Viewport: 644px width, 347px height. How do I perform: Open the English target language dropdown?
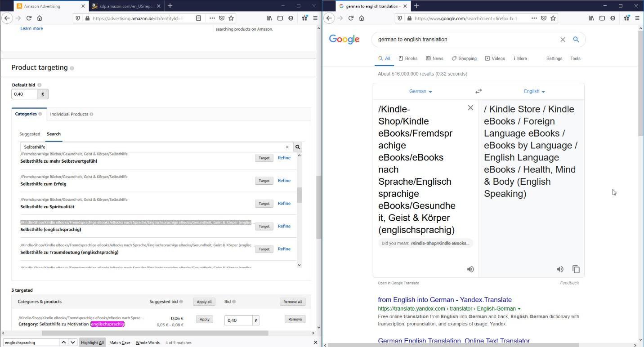(x=534, y=91)
